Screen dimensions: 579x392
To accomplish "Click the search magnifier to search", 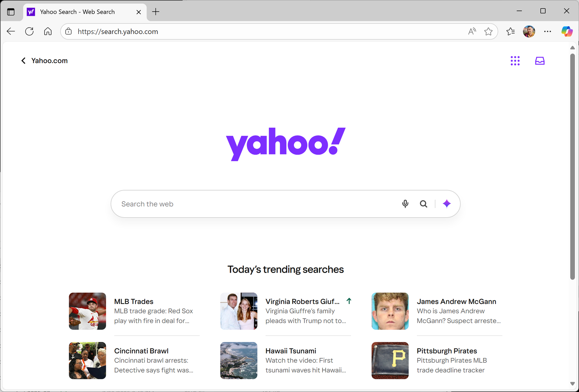I will [x=424, y=204].
